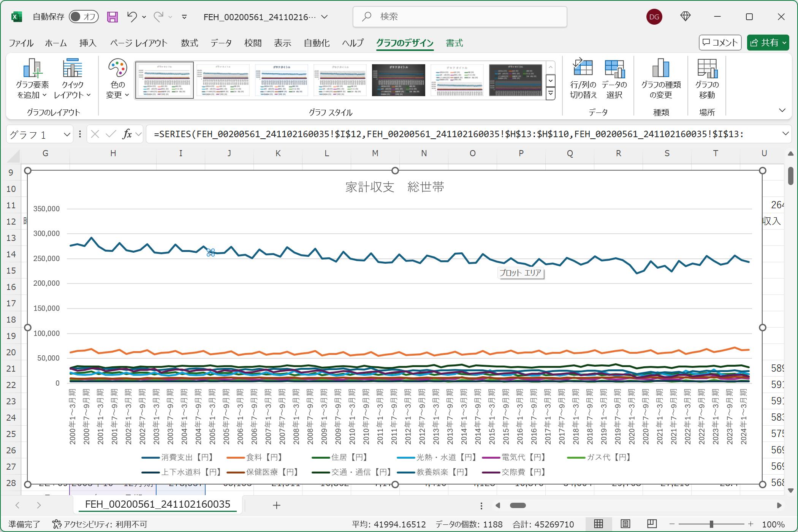Open クイックレイアウト gallery
This screenshot has height=532, width=798.
coord(72,79)
